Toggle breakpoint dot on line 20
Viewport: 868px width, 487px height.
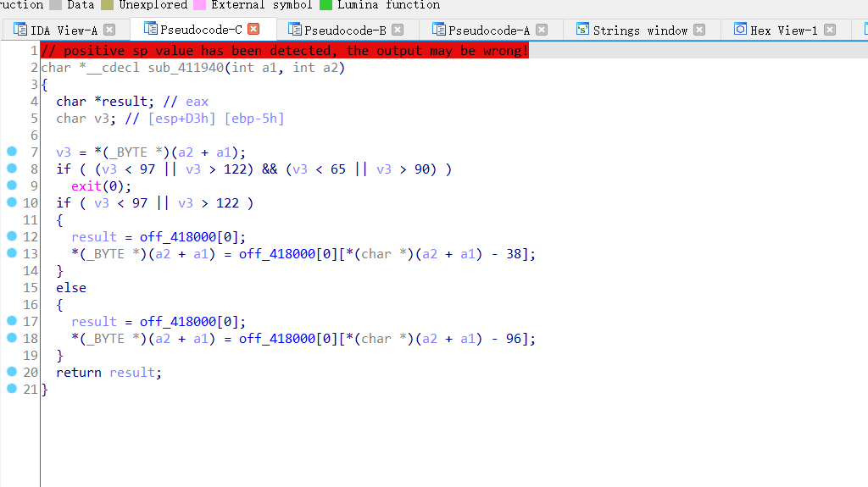click(x=12, y=372)
